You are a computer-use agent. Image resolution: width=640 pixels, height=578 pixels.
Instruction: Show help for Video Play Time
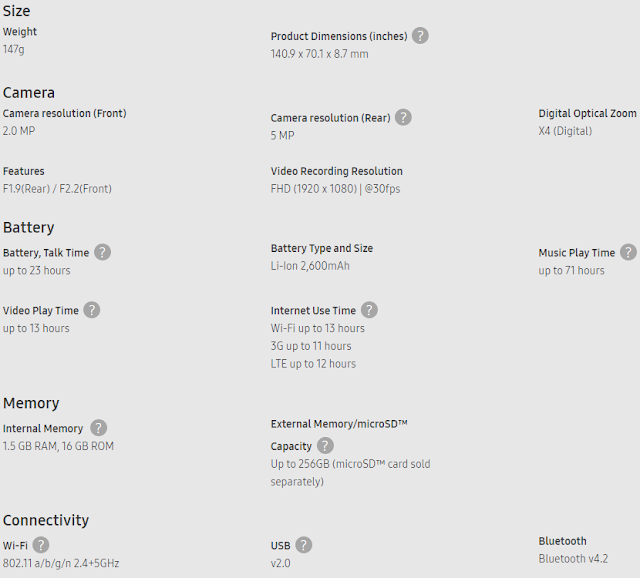91,310
